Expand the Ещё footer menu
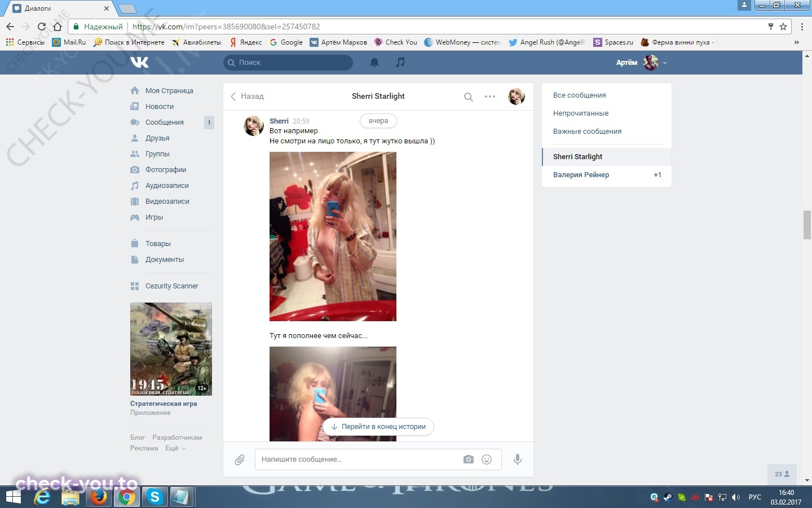Screen dimensions: 812x508 tap(175, 448)
